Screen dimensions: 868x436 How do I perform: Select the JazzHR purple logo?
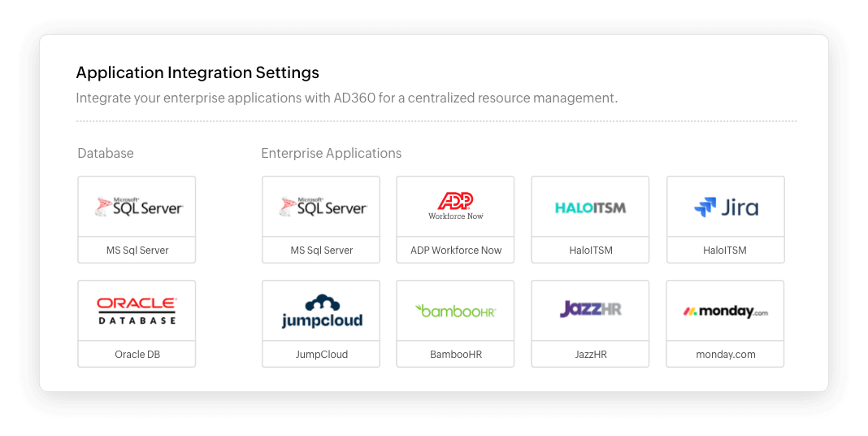click(x=591, y=308)
